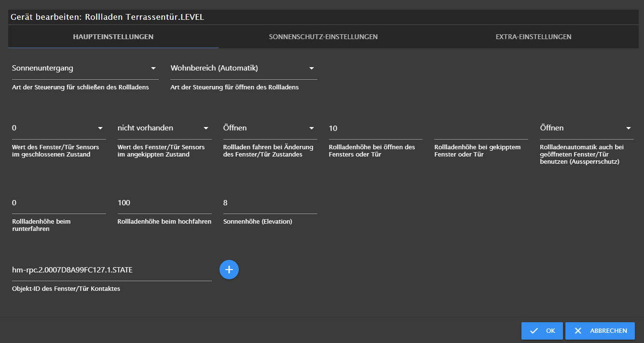Click the blue plus icon to add contact ID
Image resolution: width=644 pixels, height=343 pixels.
[x=229, y=270]
